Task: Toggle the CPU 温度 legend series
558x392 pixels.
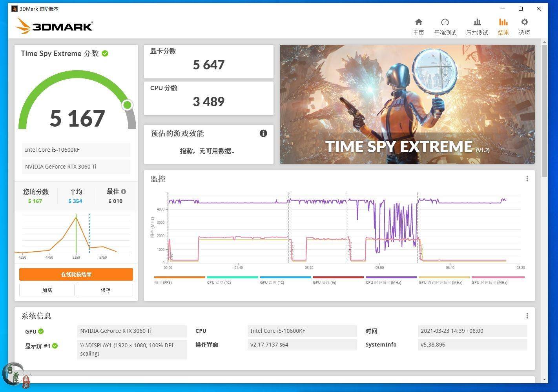Action: pyautogui.click(x=232, y=280)
